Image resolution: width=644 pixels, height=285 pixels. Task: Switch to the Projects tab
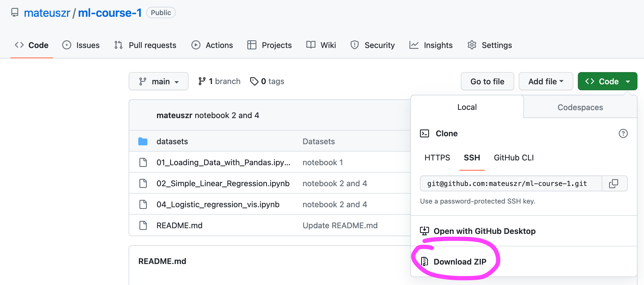tap(269, 45)
